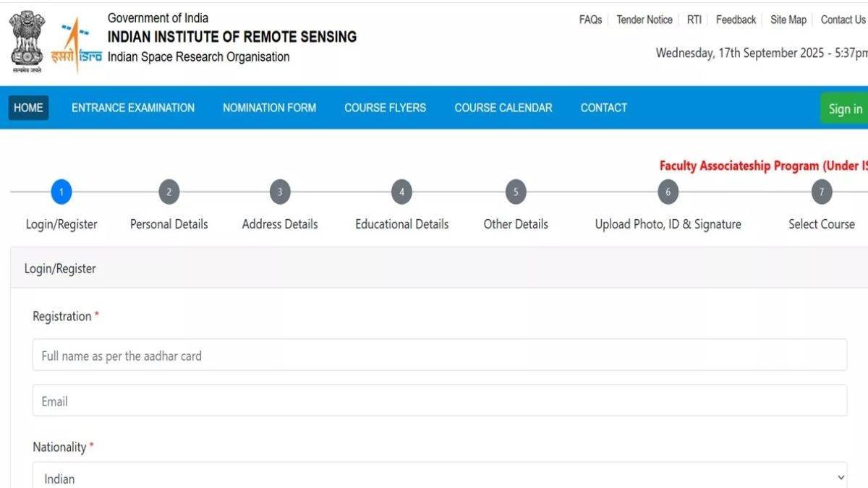Select step 1 Login/Register circle
Viewport: 868px width, 488px height.
click(x=61, y=192)
